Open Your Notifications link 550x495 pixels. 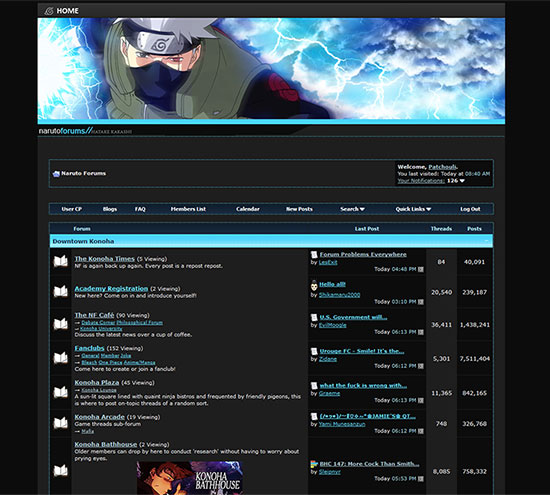(421, 181)
